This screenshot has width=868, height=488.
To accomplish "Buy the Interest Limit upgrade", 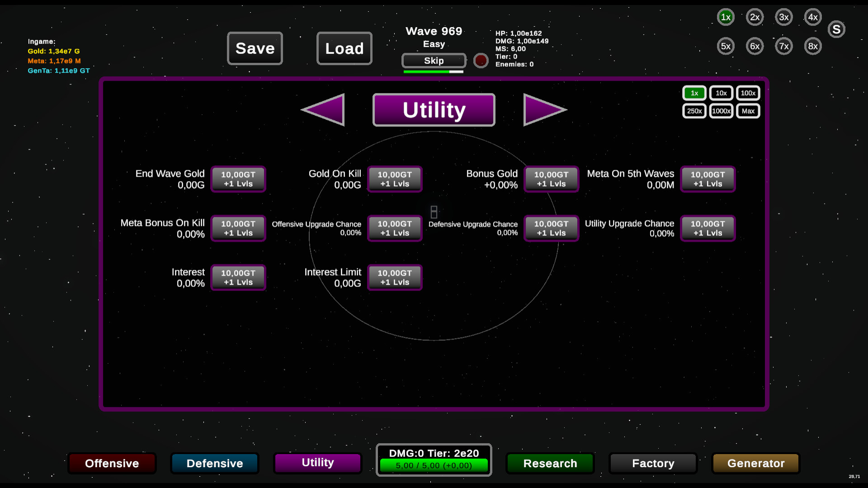I will 395,277.
